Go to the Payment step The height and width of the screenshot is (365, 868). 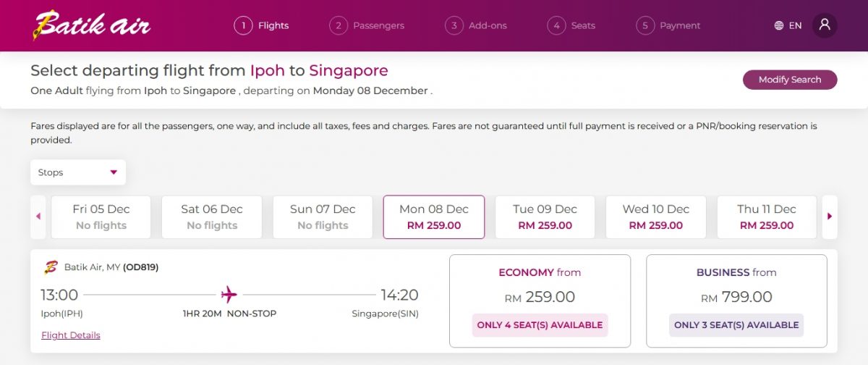[668, 25]
